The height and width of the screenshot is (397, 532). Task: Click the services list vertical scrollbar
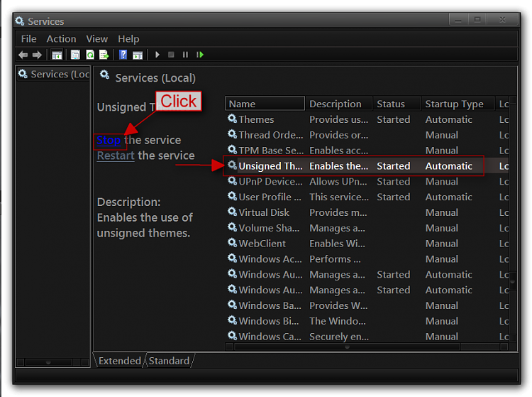[513, 219]
